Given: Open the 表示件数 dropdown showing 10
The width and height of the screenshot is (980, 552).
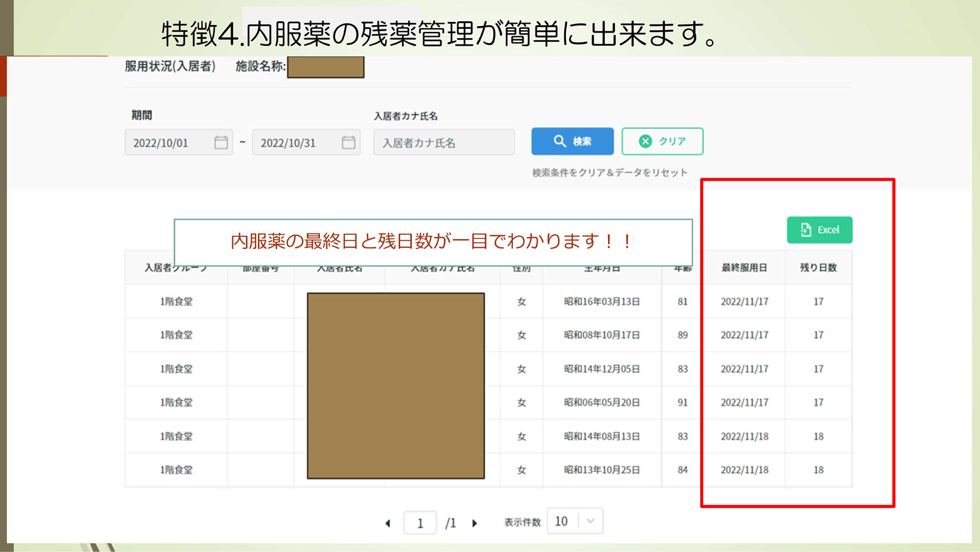Looking at the screenshot, I should tap(574, 521).
